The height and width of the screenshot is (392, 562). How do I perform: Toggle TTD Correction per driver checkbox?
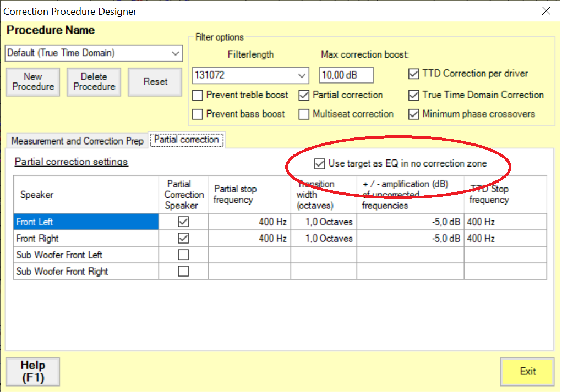413,74
